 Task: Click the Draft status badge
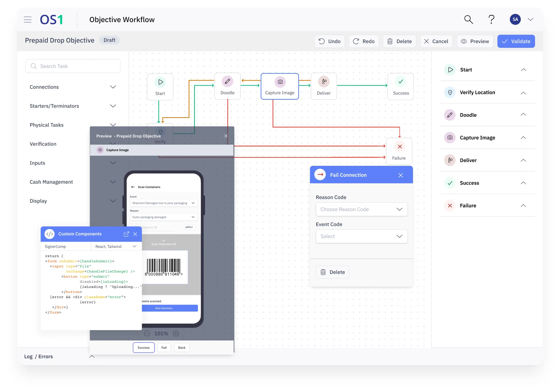[x=109, y=40]
